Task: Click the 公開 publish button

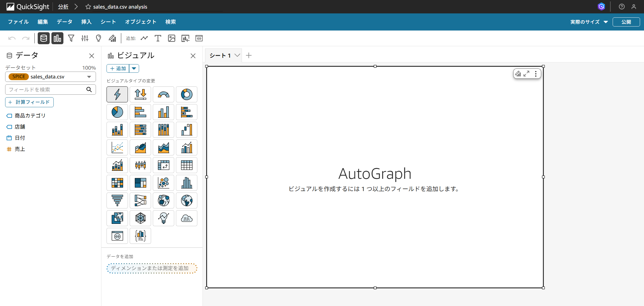Action: (x=626, y=22)
